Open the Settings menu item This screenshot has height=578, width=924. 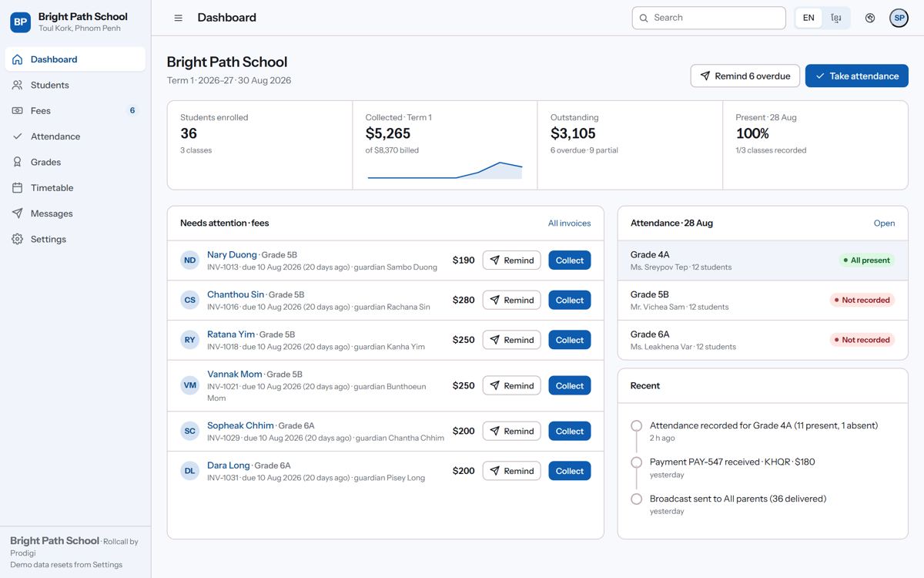(x=75, y=239)
